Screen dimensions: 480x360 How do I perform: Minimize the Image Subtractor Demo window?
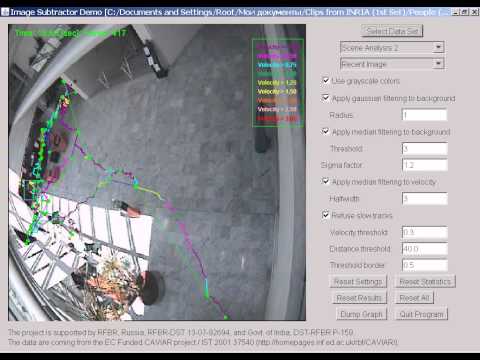point(456,12)
